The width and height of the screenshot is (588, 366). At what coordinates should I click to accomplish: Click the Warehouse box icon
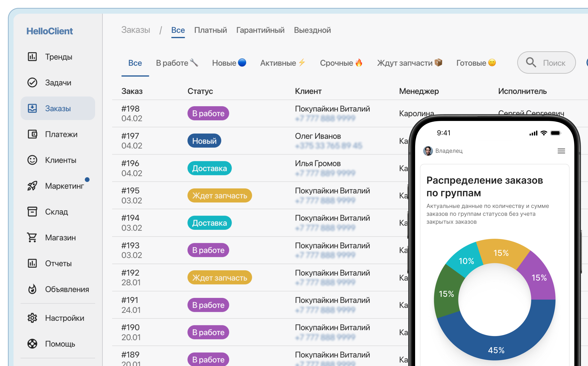tap(32, 211)
